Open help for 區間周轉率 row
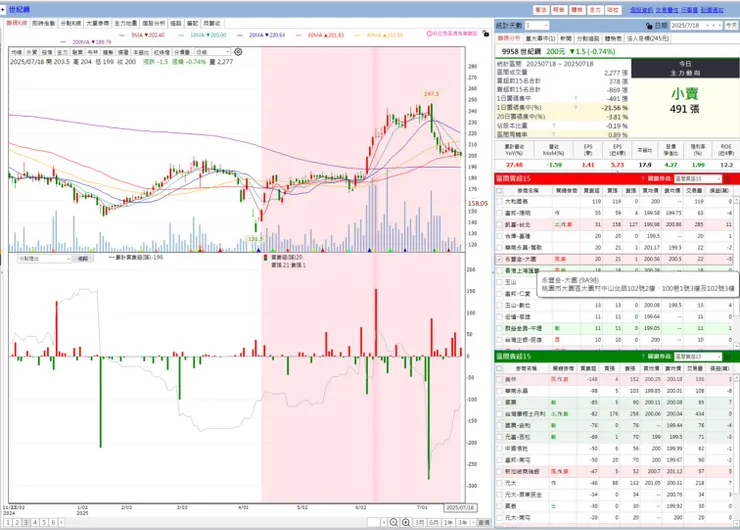This screenshot has width=740, height=530. 554,135
